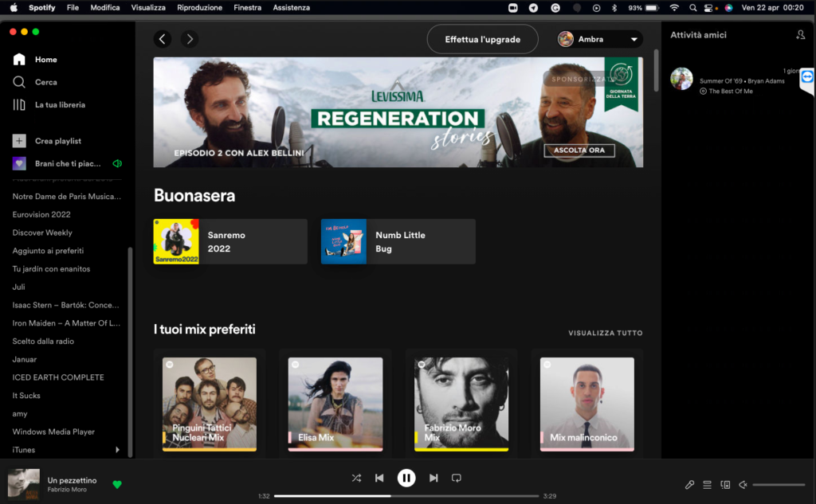This screenshot has height=504, width=816.
Task: Open the Ambra user menu dropdown
Action: (x=598, y=39)
